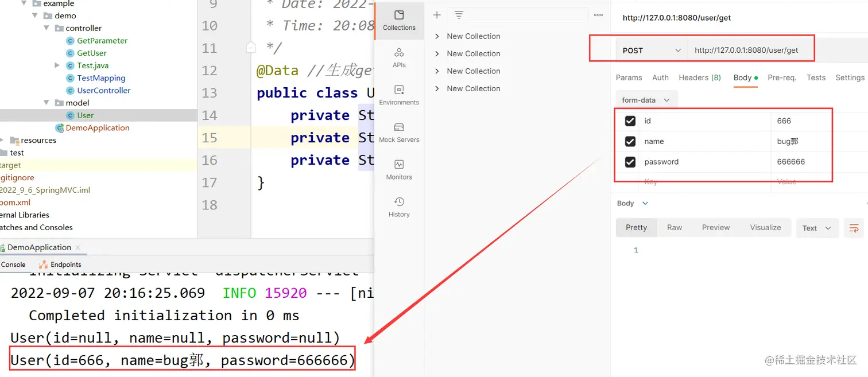Open the three-dots options menu in collections
The image size is (868, 377).
click(x=598, y=15)
